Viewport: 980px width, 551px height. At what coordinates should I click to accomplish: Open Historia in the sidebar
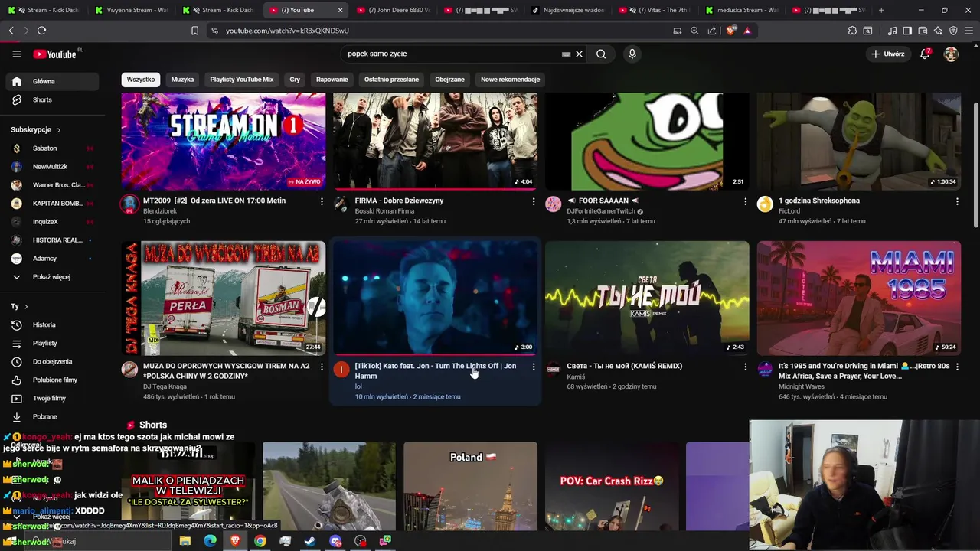(52, 324)
